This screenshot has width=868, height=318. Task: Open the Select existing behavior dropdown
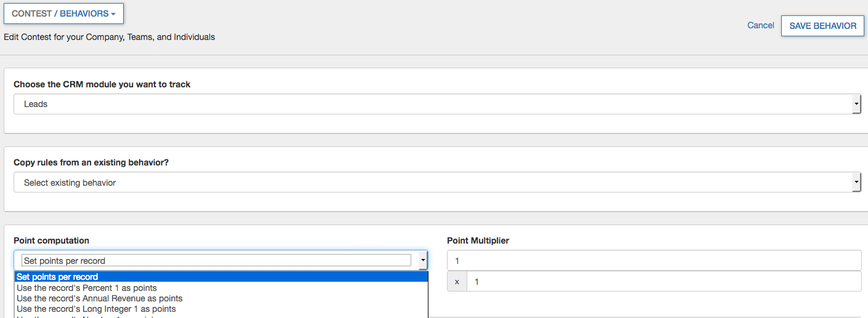coord(431,183)
